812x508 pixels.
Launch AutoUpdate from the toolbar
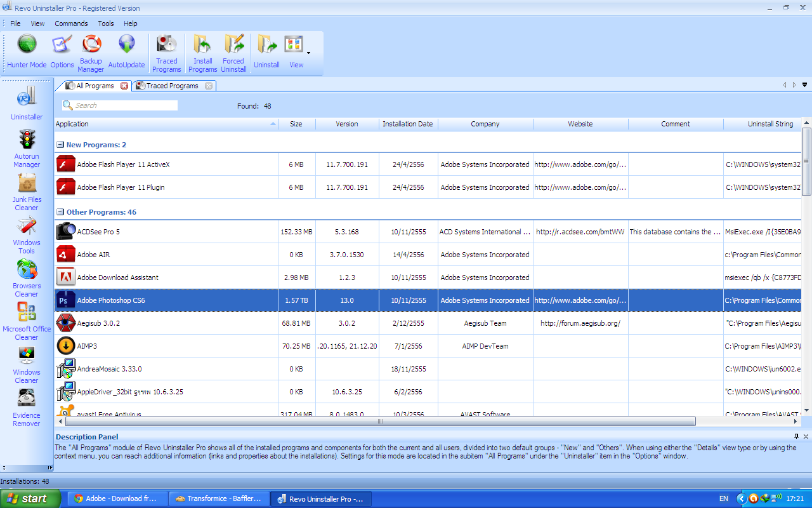pyautogui.click(x=126, y=52)
